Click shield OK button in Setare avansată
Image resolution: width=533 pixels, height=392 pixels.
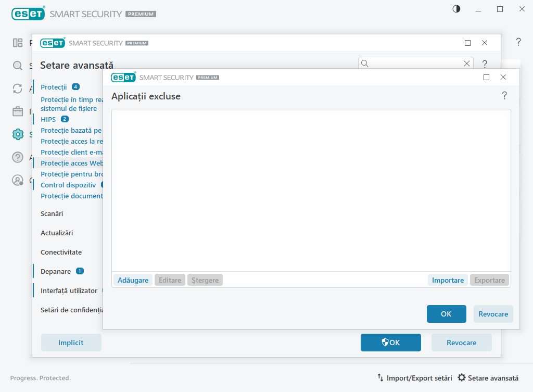[390, 343]
